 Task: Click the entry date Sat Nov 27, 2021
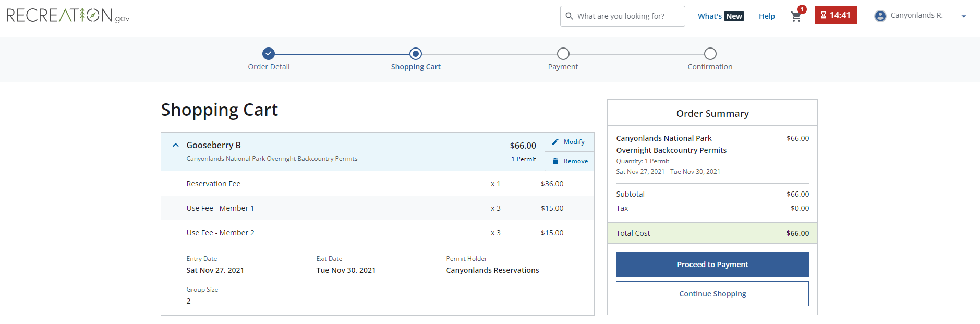point(215,270)
